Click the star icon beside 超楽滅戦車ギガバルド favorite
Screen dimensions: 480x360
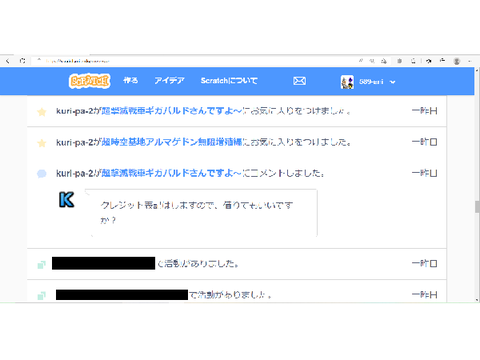click(x=42, y=112)
